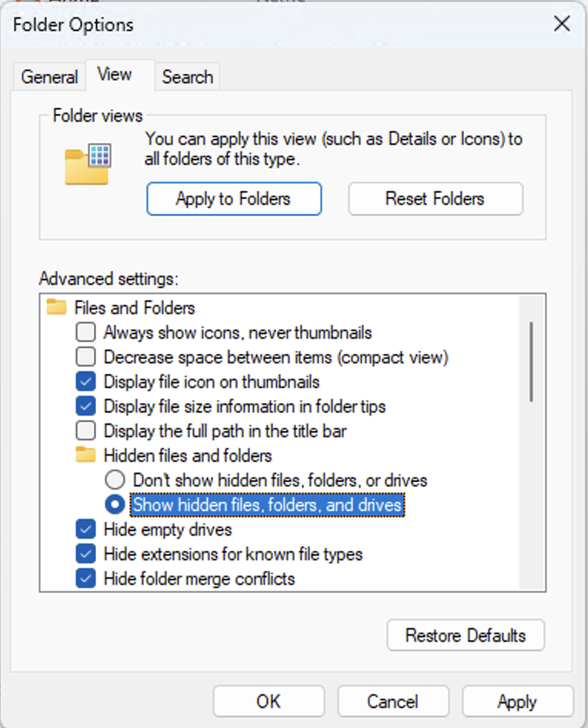Enable 'Display the full path in the title bar'
This screenshot has width=588, height=728.
tap(86, 431)
